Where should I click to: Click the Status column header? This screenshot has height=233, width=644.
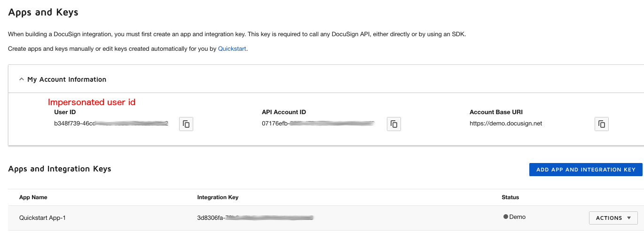click(x=510, y=197)
